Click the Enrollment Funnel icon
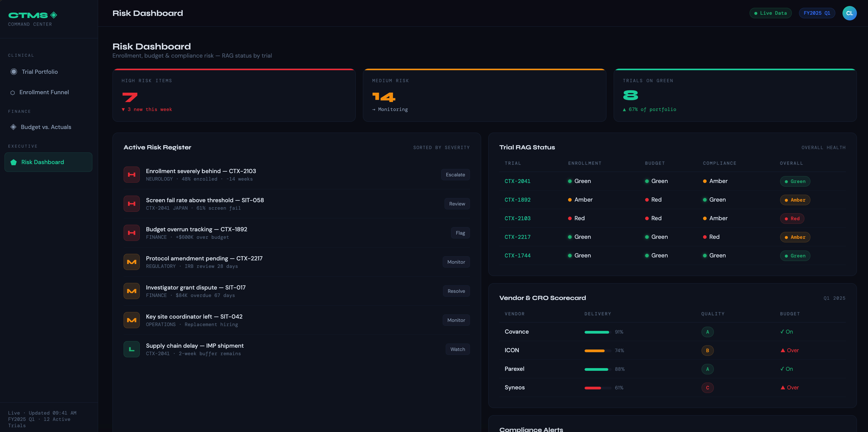Image resolution: width=868 pixels, height=432 pixels. (13, 92)
